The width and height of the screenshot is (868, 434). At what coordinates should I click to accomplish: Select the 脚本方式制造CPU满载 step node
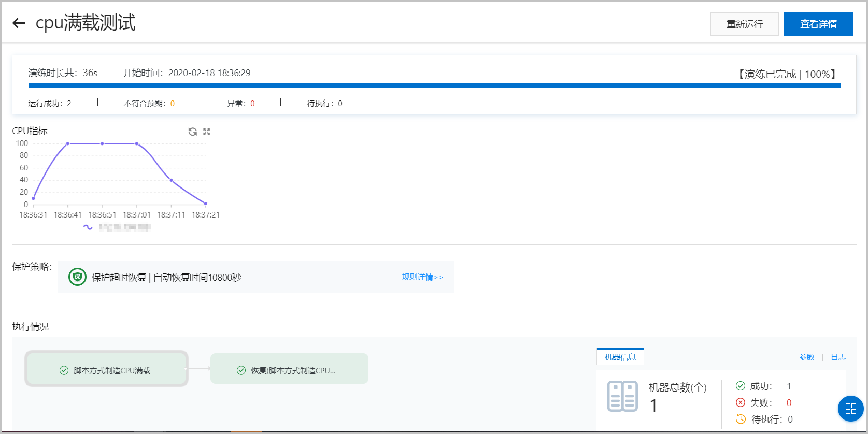(x=106, y=369)
